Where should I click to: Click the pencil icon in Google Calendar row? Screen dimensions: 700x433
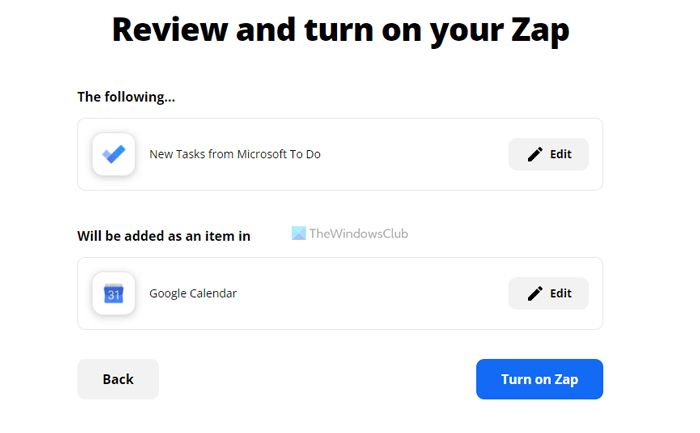[535, 293]
